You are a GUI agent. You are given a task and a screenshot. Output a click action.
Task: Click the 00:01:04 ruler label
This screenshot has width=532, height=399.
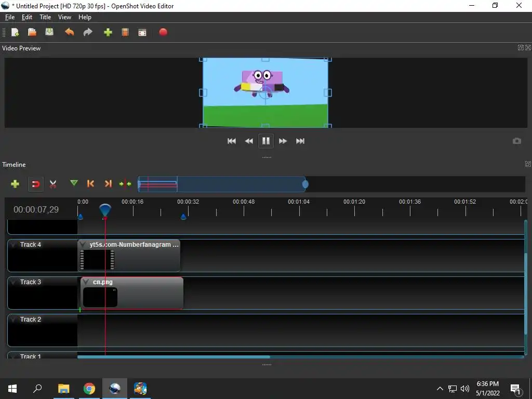(x=299, y=202)
